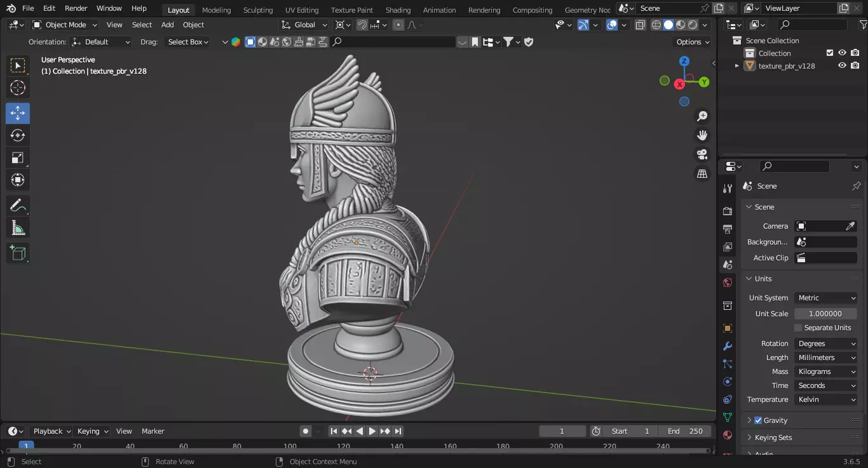Switch to the Shading workspace tab

398,10
